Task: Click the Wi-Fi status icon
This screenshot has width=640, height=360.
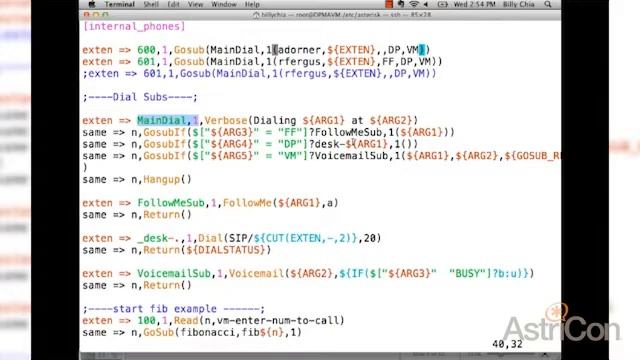Action: pyautogui.click(x=414, y=4)
